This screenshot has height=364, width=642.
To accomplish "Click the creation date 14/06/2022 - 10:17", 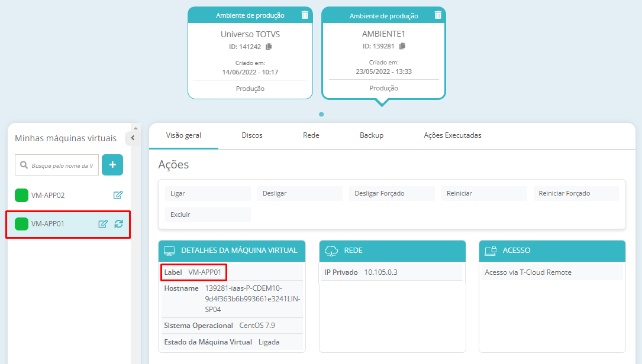I will tap(250, 73).
